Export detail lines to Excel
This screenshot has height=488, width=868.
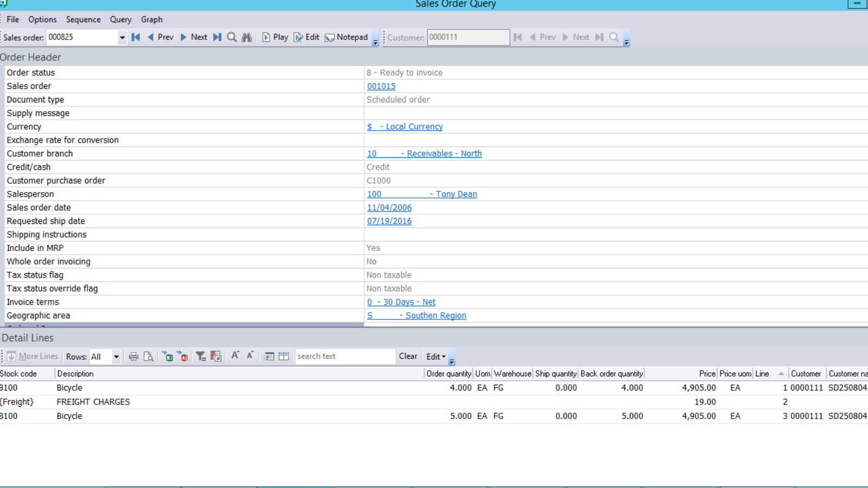tap(168, 356)
